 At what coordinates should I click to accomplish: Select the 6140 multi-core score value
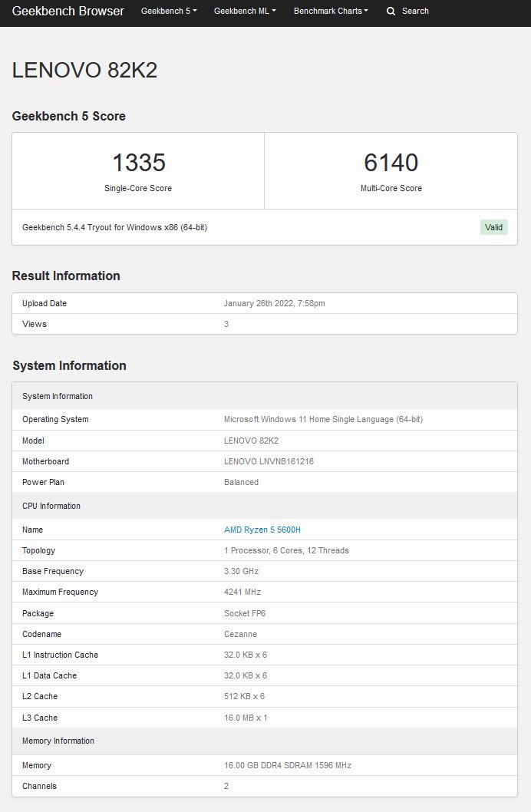coord(391,163)
